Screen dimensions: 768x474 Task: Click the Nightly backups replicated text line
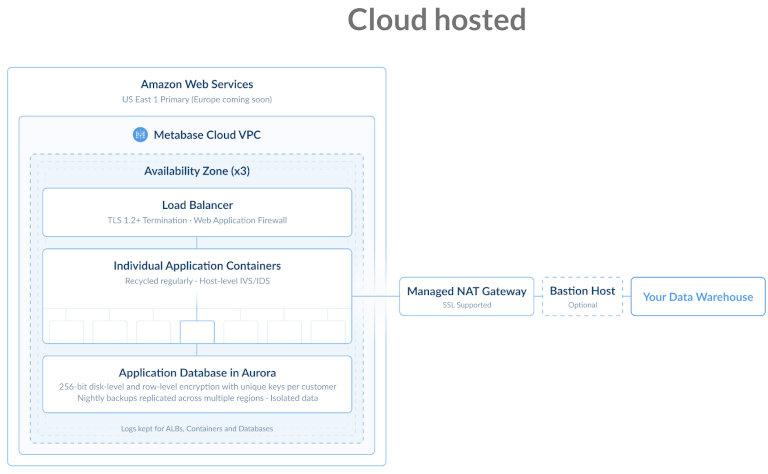click(x=197, y=398)
